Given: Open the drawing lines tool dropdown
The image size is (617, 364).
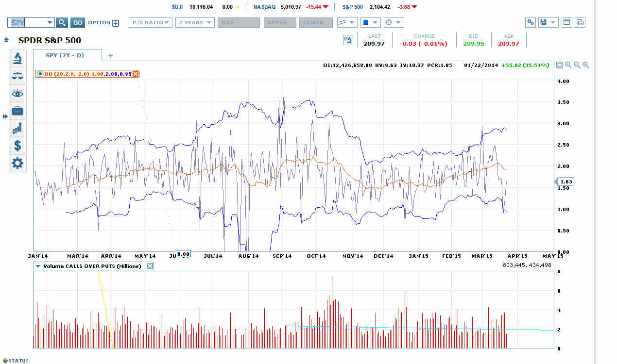Looking at the screenshot, I should pos(347,22).
